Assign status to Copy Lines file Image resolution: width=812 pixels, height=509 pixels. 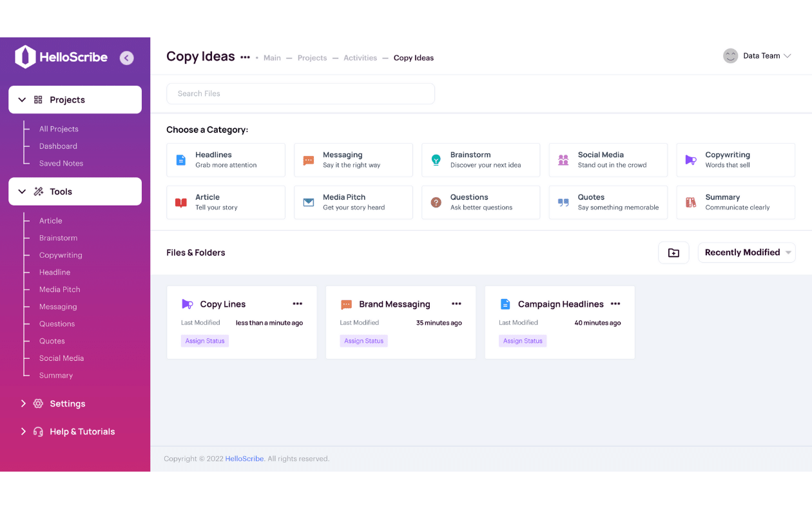click(x=205, y=340)
